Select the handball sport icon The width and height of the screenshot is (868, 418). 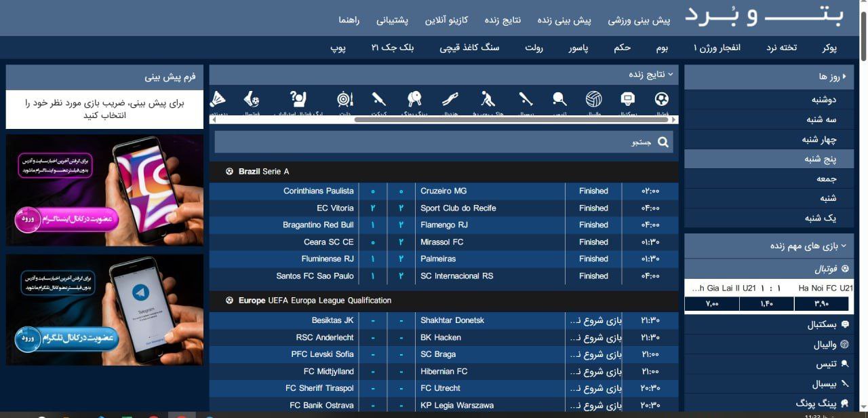[450, 100]
